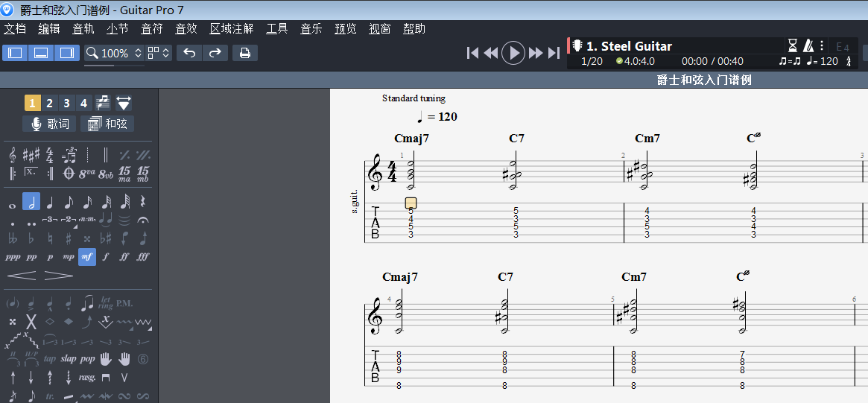Open the 工具 menu
This screenshot has height=403, width=868.
pyautogui.click(x=276, y=29)
